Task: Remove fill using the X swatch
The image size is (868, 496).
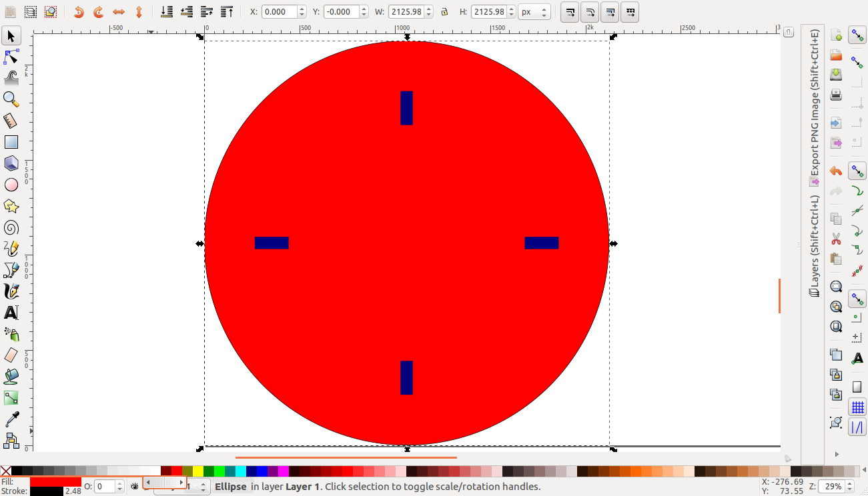Action: click(x=6, y=471)
